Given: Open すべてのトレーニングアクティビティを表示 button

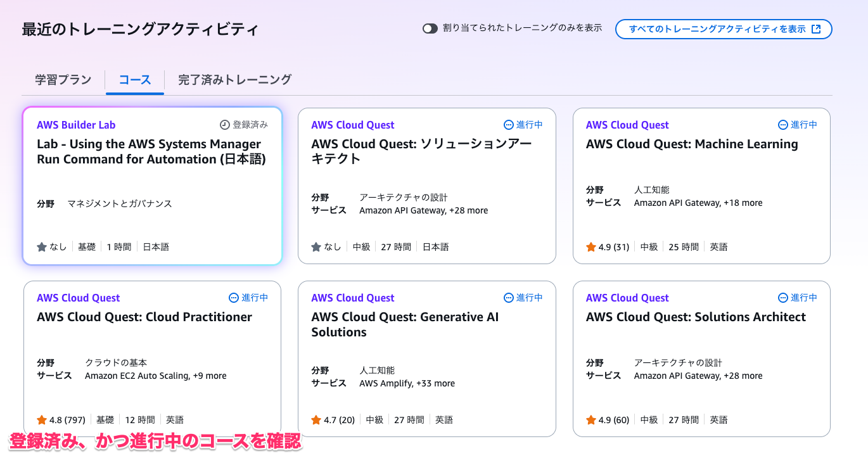Looking at the screenshot, I should pos(724,29).
